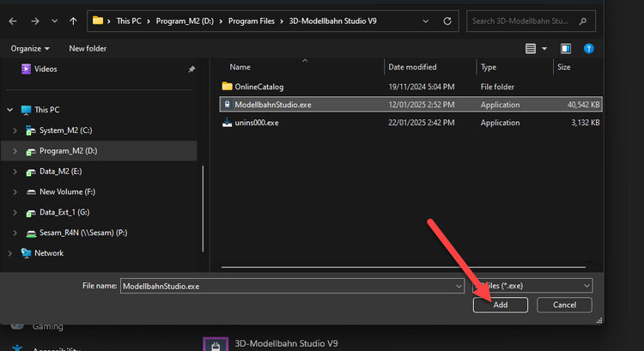Click the 40,542 KB size cell
The image size is (644, 351).
tap(583, 105)
